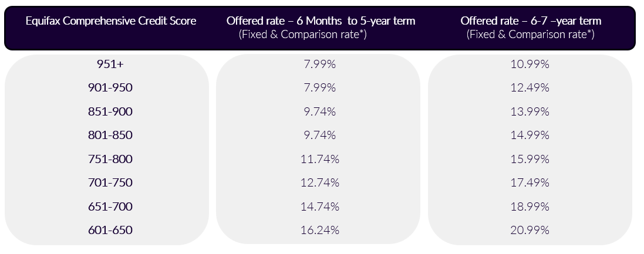Screen dimensions: 644x254
Task: Select the 11.74% offered rate
Action: pyautogui.click(x=321, y=159)
